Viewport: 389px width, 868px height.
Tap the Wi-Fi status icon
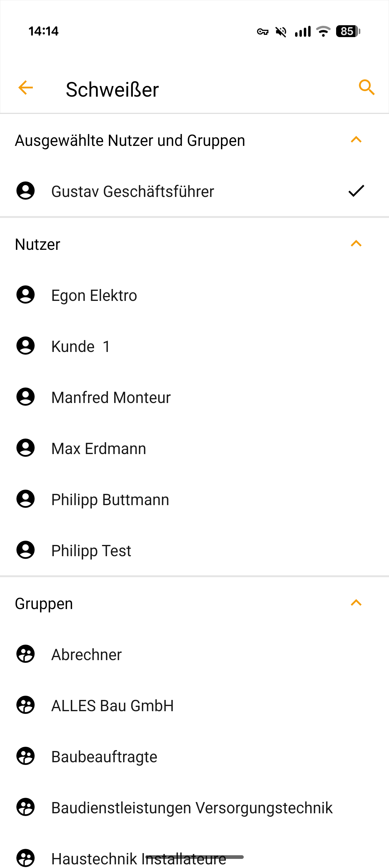pyautogui.click(x=323, y=31)
